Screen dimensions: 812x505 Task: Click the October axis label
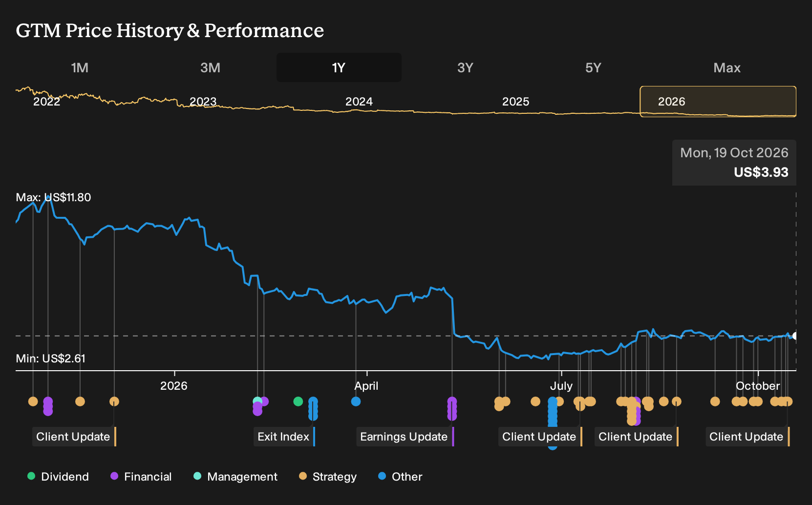click(x=758, y=386)
